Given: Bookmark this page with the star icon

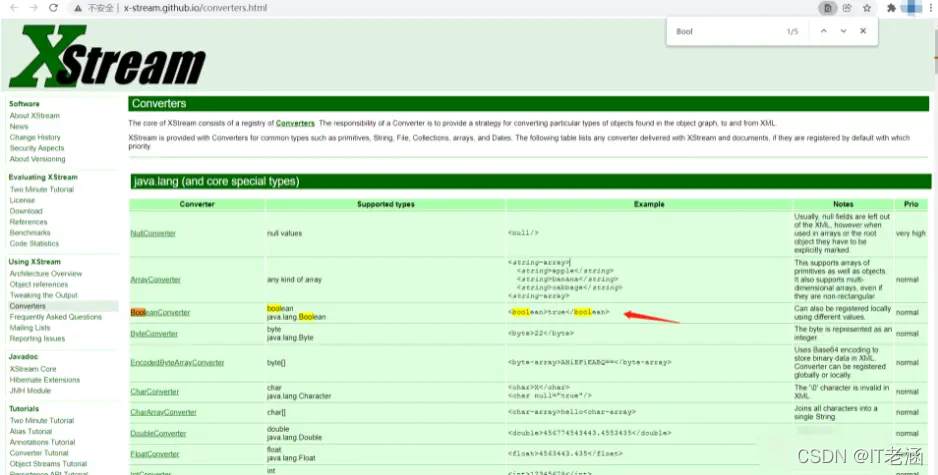Looking at the screenshot, I should click(x=867, y=8).
